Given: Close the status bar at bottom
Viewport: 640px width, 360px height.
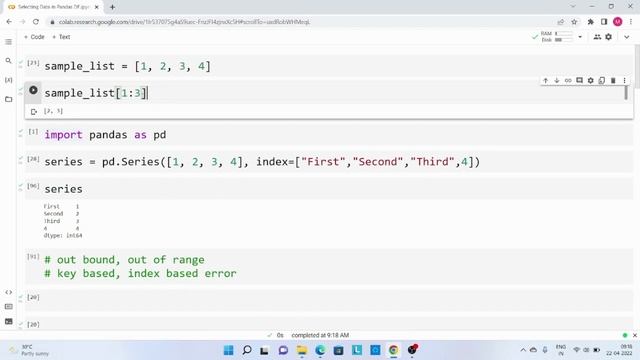Looking at the screenshot, I should click(x=635, y=335).
